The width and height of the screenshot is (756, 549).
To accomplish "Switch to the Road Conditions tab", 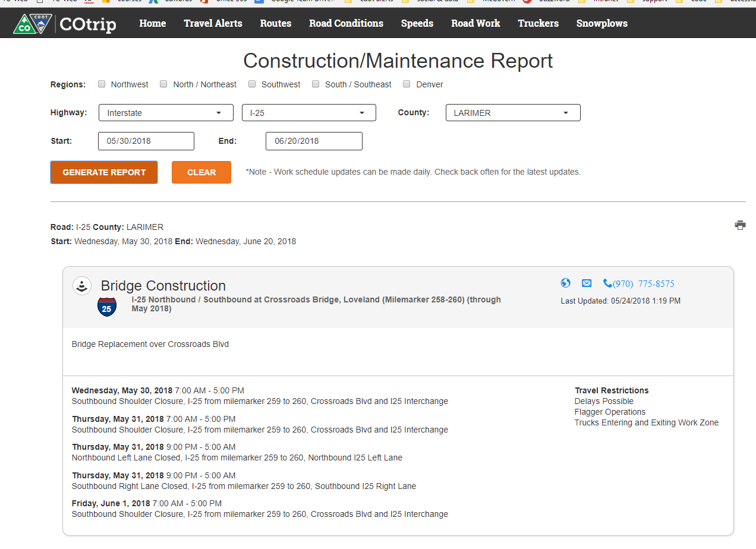I will click(x=346, y=24).
